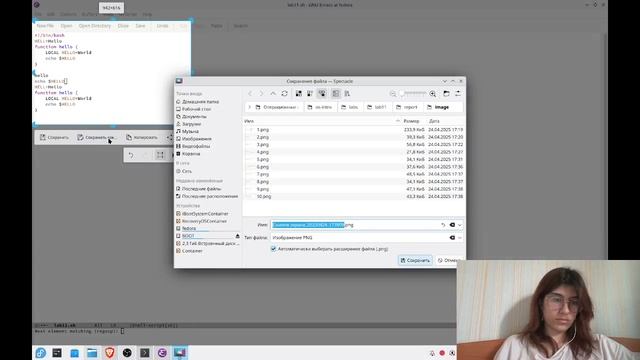The image size is (640, 360).
Task: Navigate to the lab11 breadcrumb folder
Action: [x=377, y=107]
